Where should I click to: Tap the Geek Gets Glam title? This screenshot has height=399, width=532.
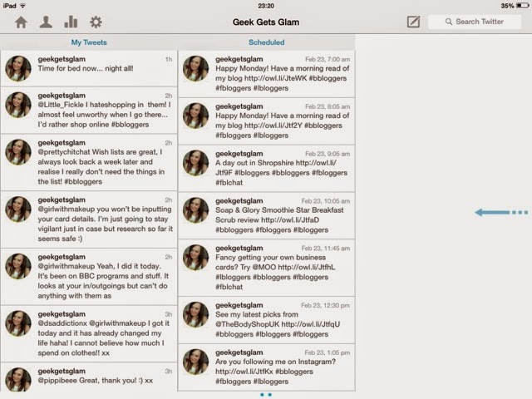point(266,22)
